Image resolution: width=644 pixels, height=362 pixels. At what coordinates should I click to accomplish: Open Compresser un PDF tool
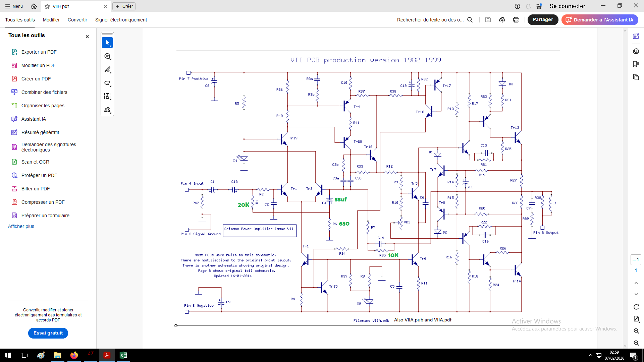[x=43, y=202]
